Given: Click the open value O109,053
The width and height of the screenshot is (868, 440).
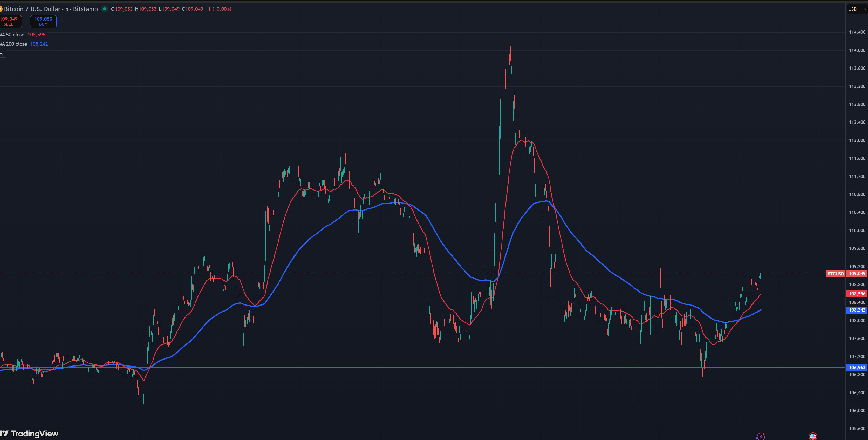Looking at the screenshot, I should [122, 9].
